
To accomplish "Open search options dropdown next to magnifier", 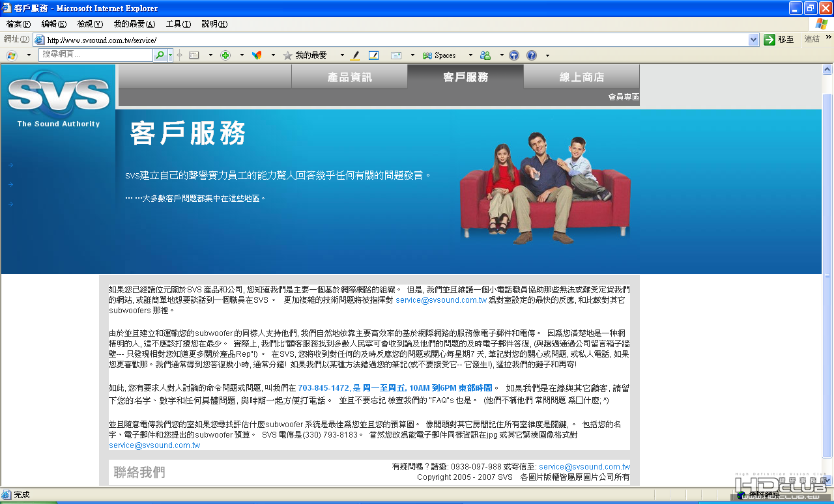I will (171, 55).
